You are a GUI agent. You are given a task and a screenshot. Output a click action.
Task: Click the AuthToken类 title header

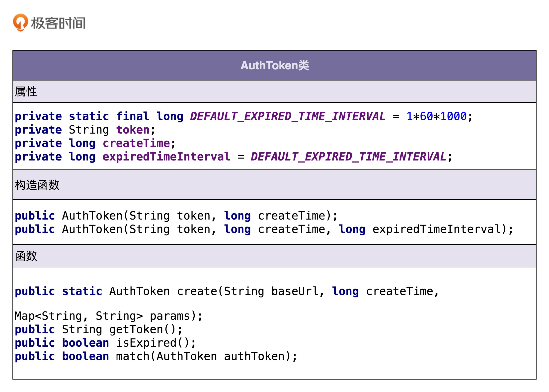pos(274,66)
